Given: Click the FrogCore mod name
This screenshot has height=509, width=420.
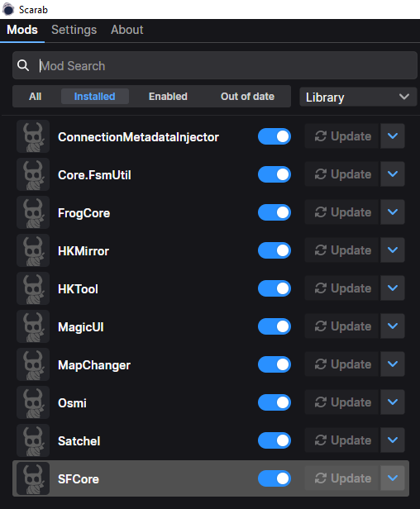Looking at the screenshot, I should (84, 213).
